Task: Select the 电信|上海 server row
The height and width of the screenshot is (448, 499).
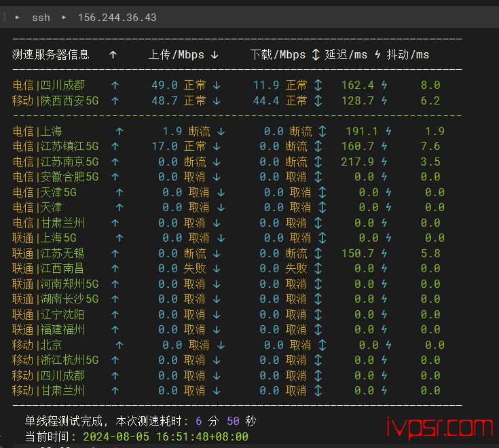Action: click(229, 131)
